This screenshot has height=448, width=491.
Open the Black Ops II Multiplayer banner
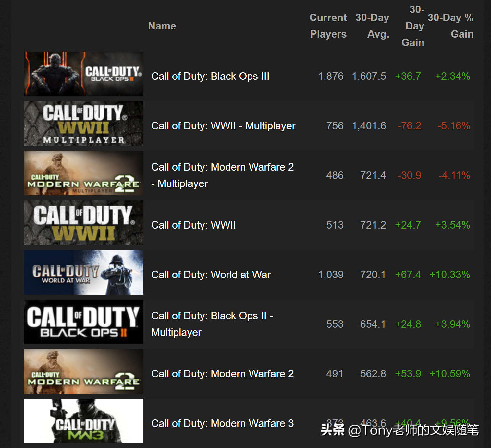click(x=84, y=322)
